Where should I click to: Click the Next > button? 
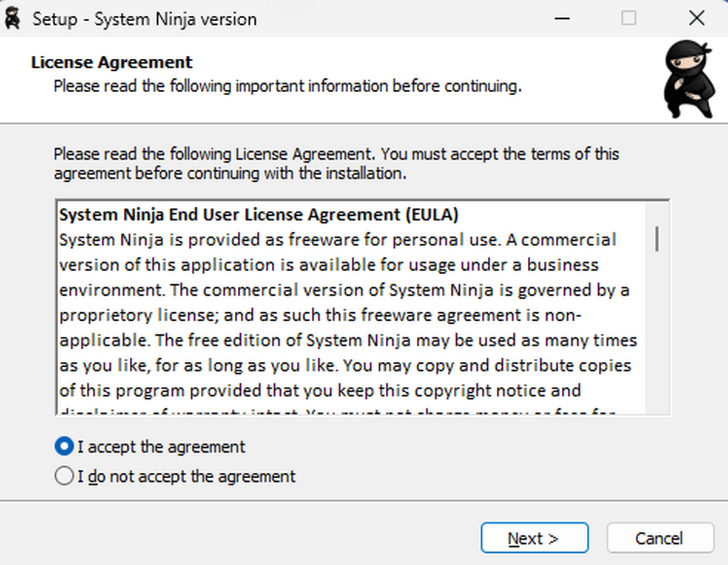pyautogui.click(x=534, y=538)
